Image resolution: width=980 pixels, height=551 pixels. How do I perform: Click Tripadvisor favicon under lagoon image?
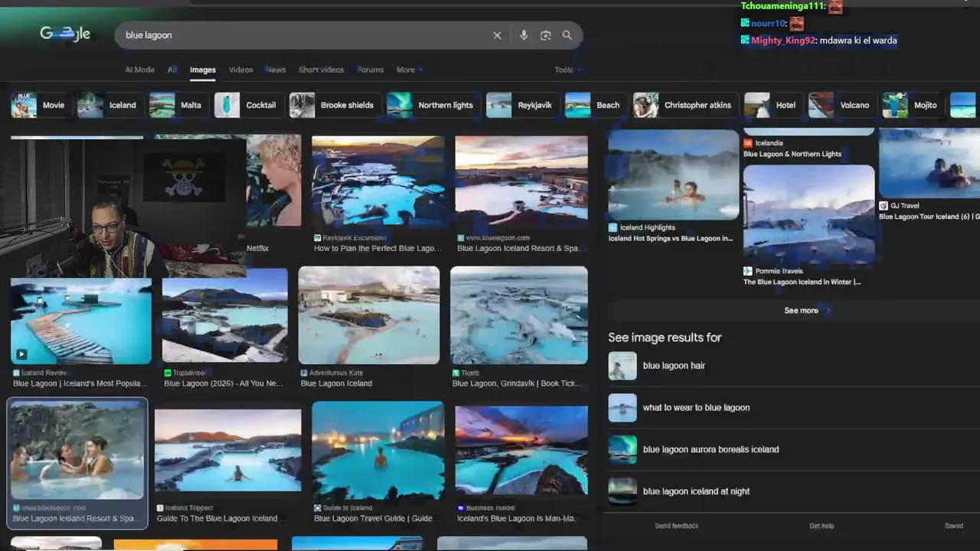(168, 373)
